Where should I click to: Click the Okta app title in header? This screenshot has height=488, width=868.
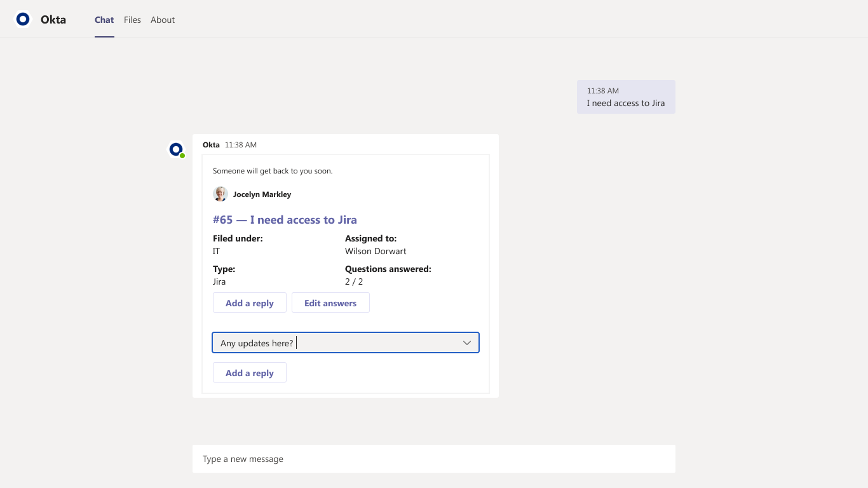coord(53,20)
